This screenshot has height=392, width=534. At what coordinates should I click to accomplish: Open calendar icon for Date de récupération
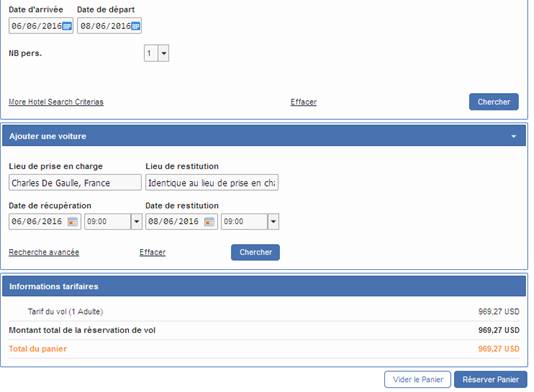73,222
